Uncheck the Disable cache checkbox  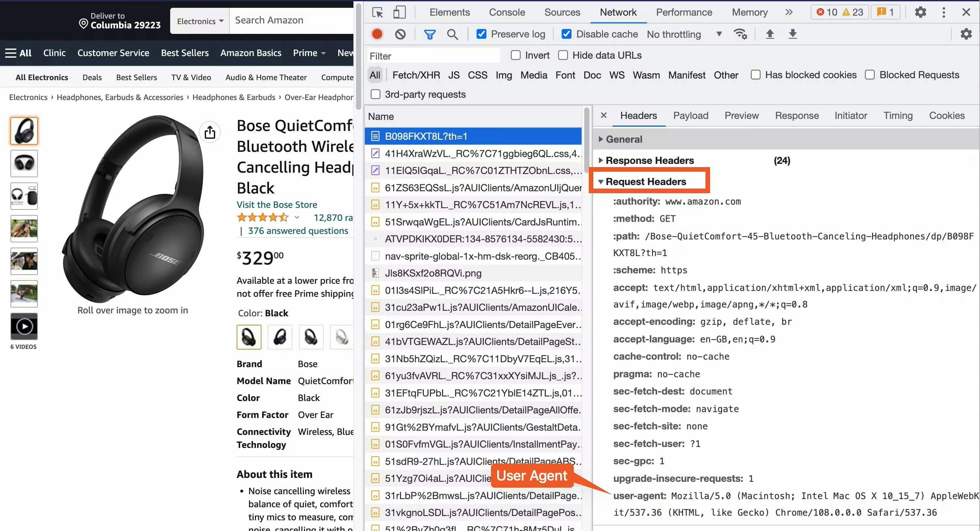coord(566,34)
